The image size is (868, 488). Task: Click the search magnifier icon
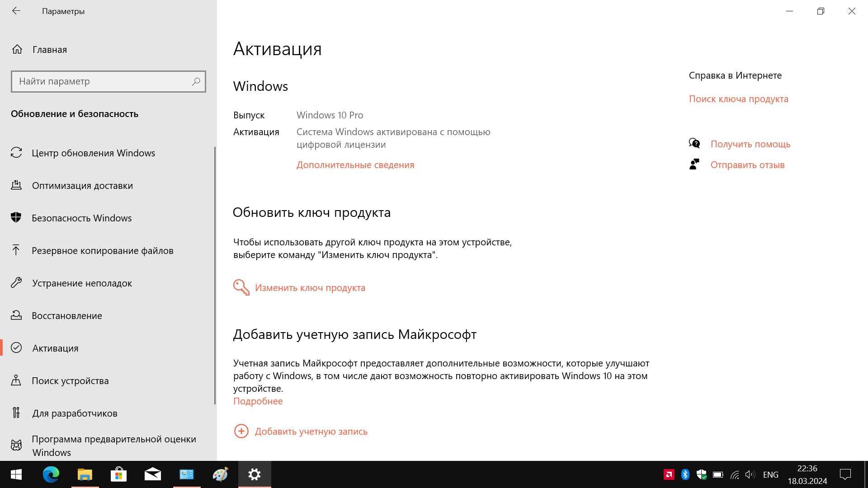[x=196, y=81]
